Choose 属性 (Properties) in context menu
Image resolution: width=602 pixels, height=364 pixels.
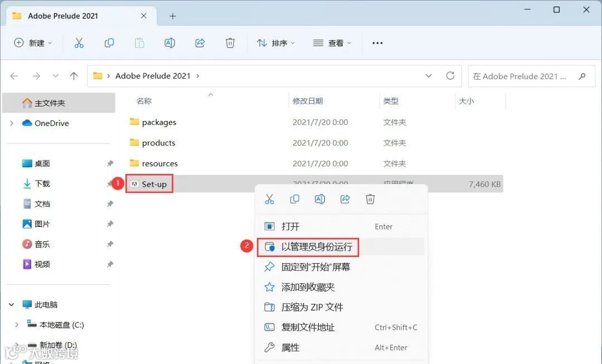pos(341,347)
